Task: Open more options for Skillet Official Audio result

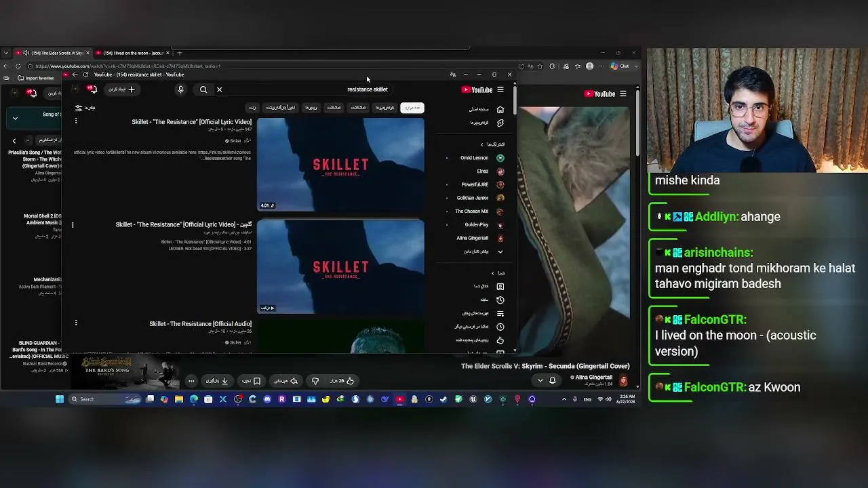Action: [76, 323]
